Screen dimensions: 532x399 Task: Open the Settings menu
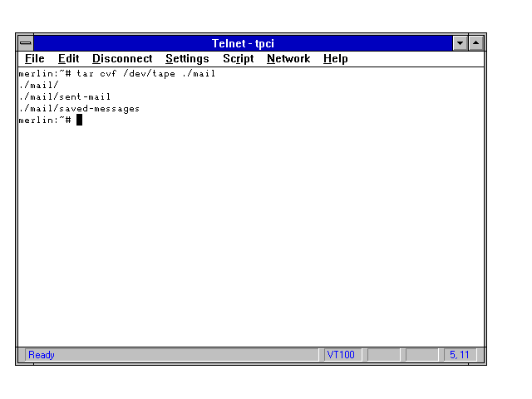[187, 59]
